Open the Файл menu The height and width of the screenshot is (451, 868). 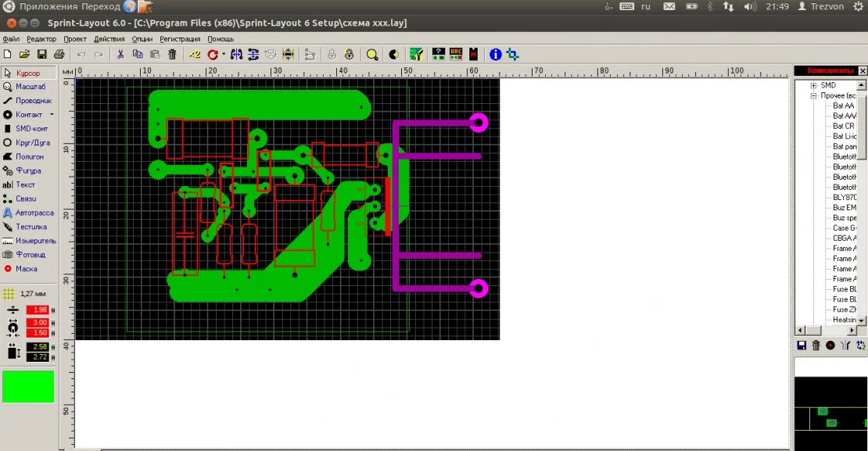(x=11, y=39)
